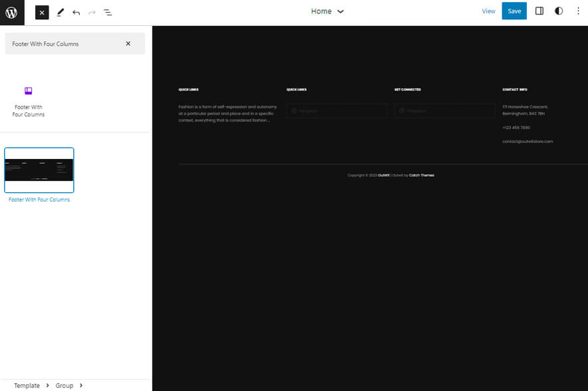This screenshot has height=391, width=588.
Task: Clear the search field text
Action: coord(128,44)
